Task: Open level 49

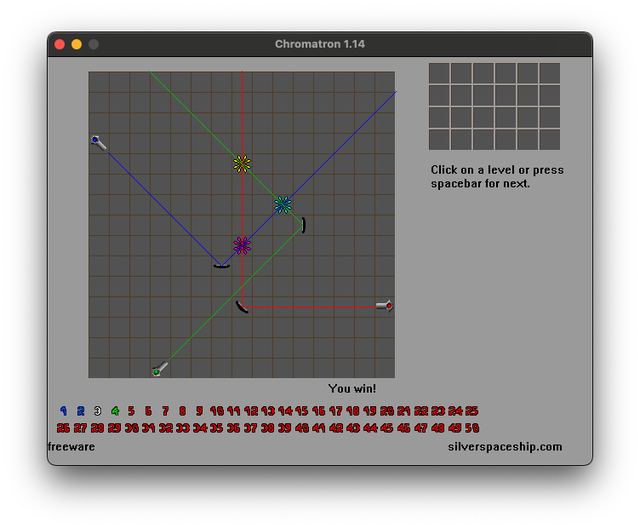Action: pos(455,428)
